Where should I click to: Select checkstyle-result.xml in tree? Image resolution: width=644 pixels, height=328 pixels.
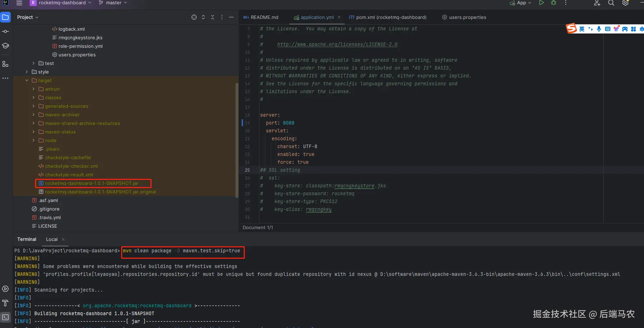(69, 175)
